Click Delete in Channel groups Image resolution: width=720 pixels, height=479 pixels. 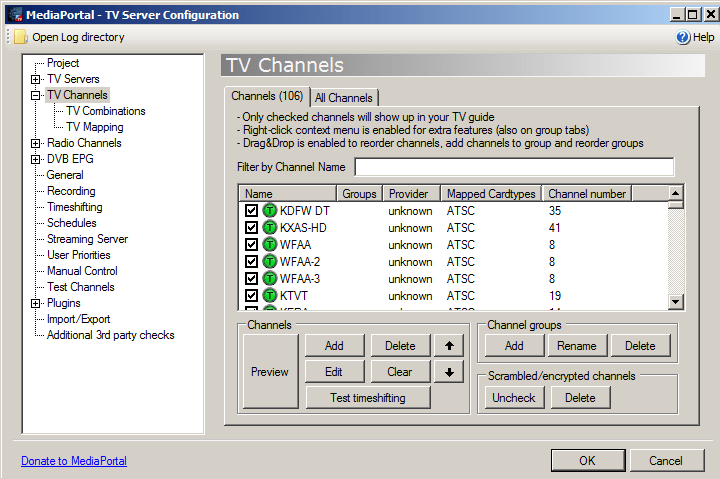pos(641,346)
